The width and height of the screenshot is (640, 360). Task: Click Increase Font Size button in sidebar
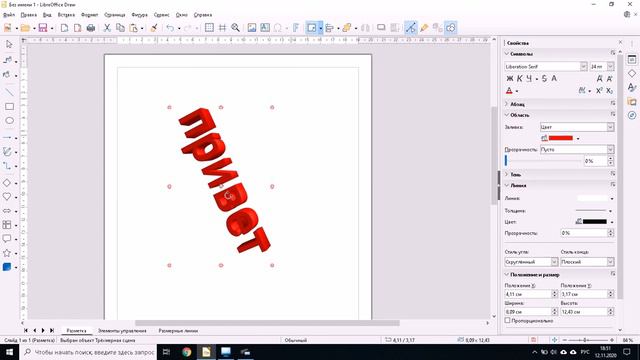click(599, 78)
